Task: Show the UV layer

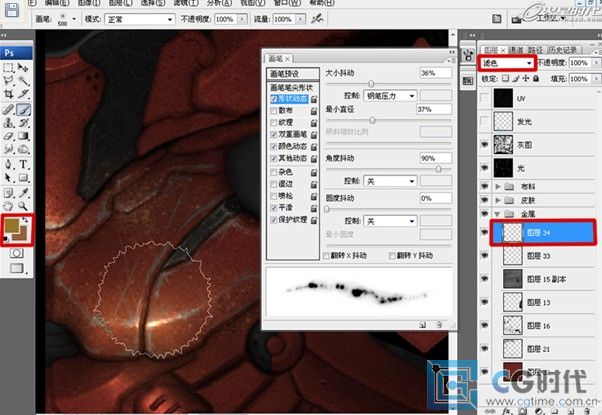Action: 485,98
